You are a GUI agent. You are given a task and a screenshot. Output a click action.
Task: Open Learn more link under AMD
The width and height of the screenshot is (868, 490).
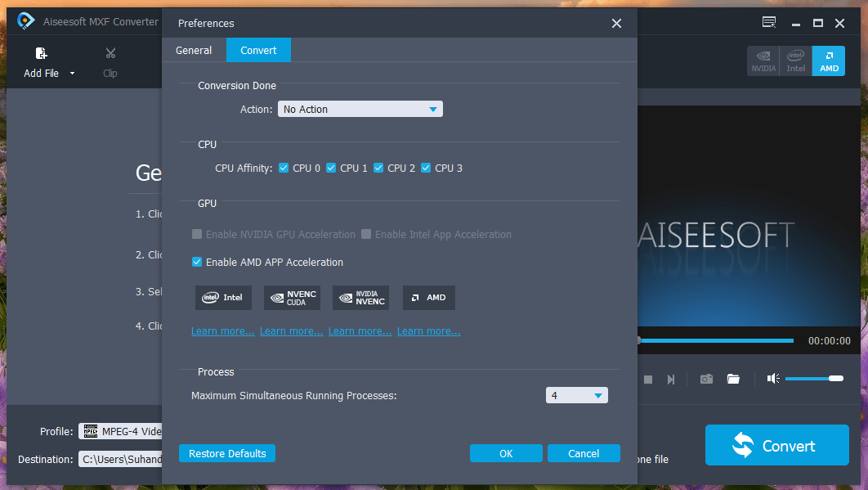(x=429, y=331)
